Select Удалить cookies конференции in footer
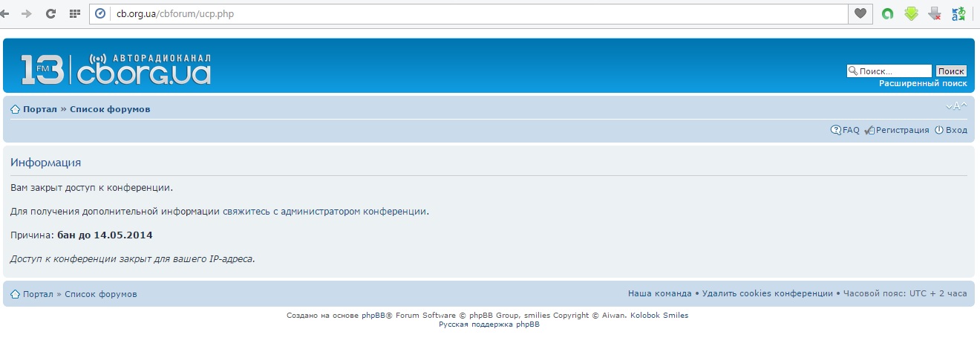This screenshot has height=349, width=980. (x=767, y=294)
